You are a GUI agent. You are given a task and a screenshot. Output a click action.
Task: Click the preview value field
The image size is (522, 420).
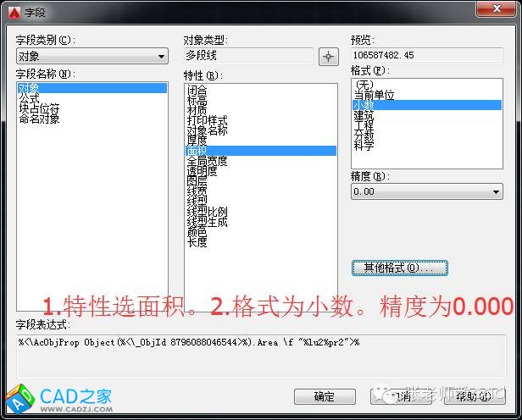[426, 57]
